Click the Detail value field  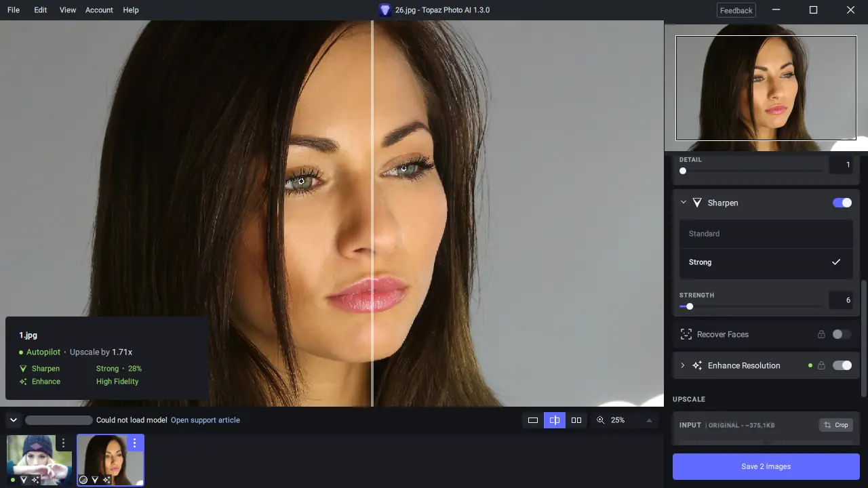click(841, 165)
